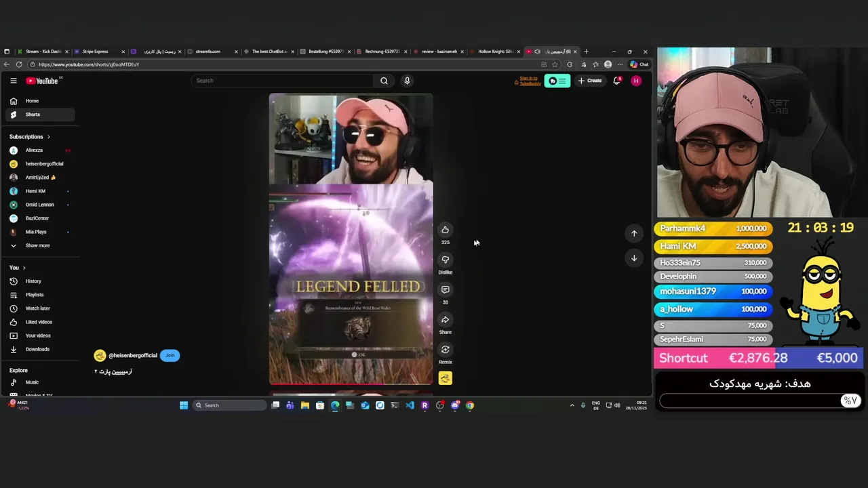The width and height of the screenshot is (868, 488).
Task: Switch to the Bestellung browser tab
Action: click(325, 52)
